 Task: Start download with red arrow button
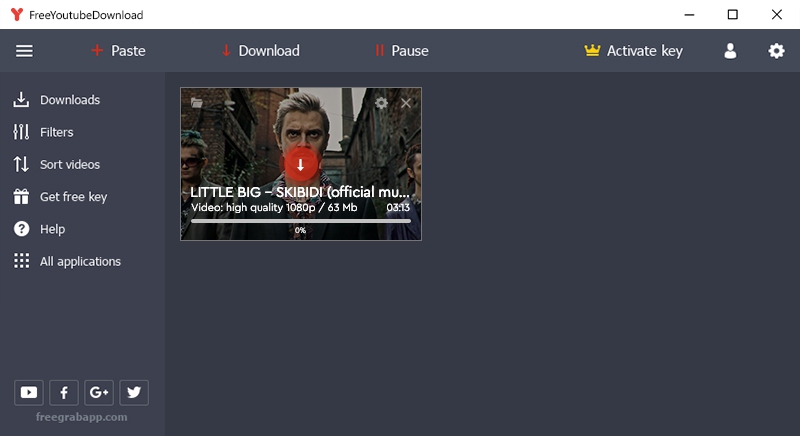(301, 164)
